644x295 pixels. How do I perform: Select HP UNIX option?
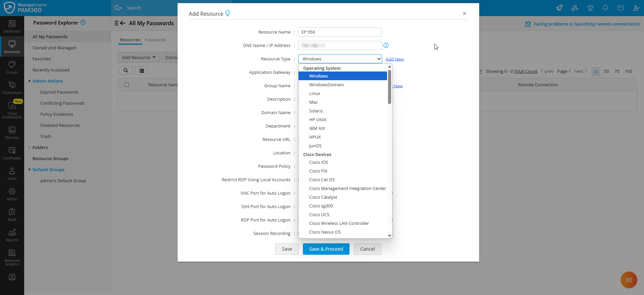click(x=343, y=119)
